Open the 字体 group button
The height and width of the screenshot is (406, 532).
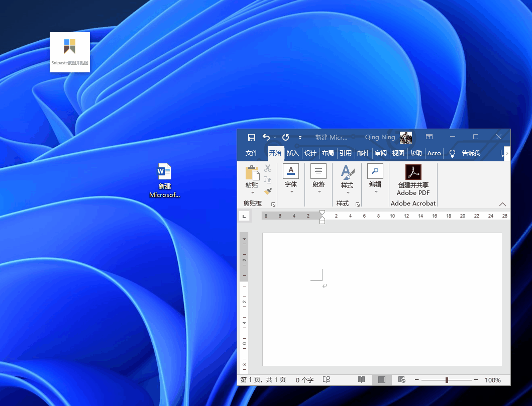tap(291, 178)
